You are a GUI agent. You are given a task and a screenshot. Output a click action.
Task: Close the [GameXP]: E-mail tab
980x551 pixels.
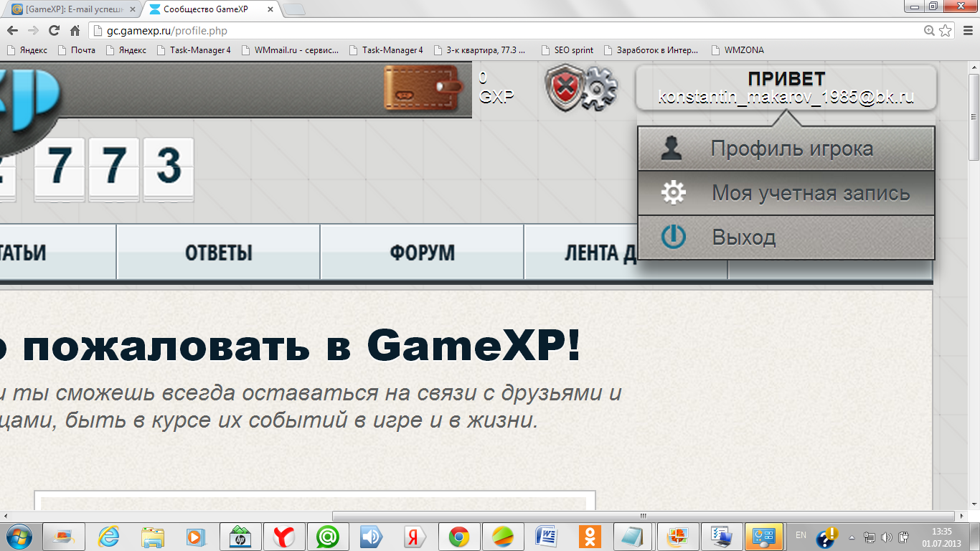pos(132,10)
